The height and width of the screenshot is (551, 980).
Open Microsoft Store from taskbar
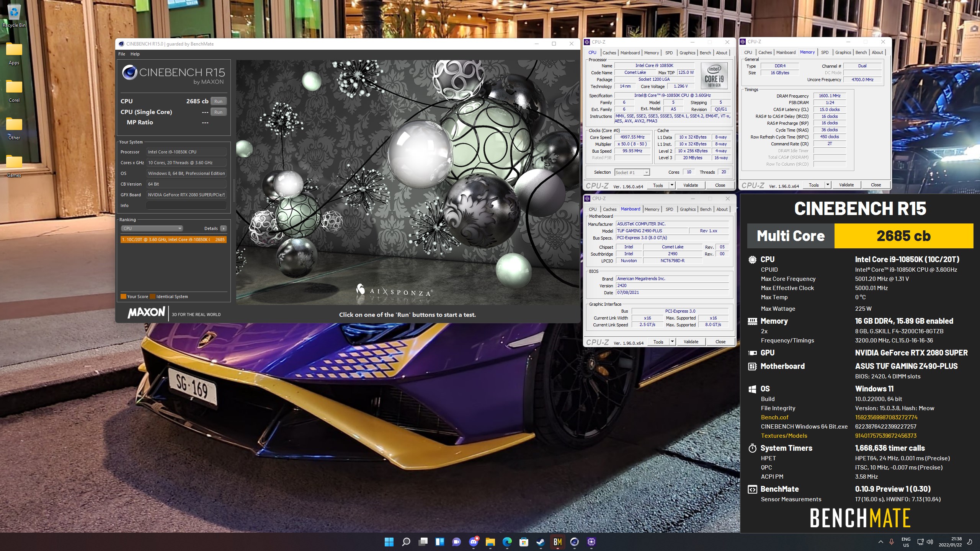point(524,542)
